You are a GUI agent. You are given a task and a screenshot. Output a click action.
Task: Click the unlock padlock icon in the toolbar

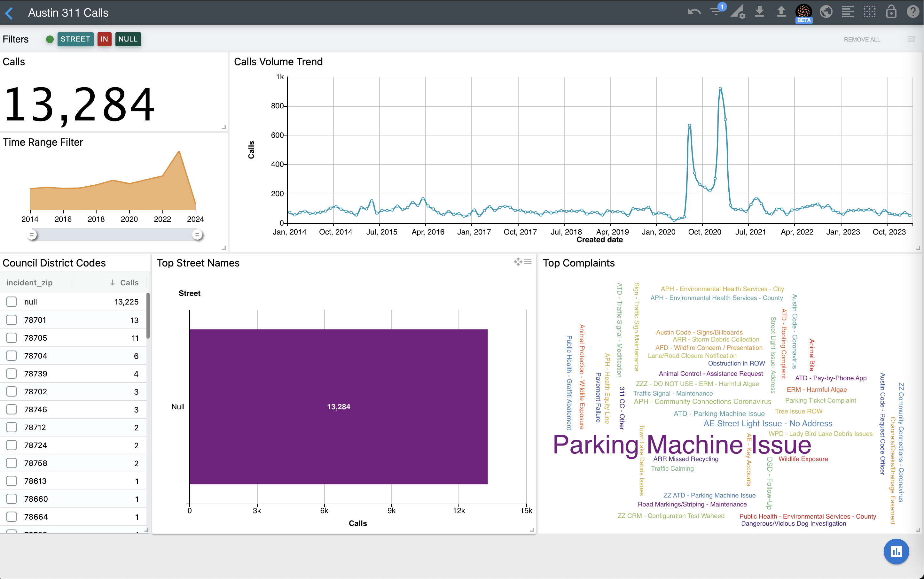(891, 12)
